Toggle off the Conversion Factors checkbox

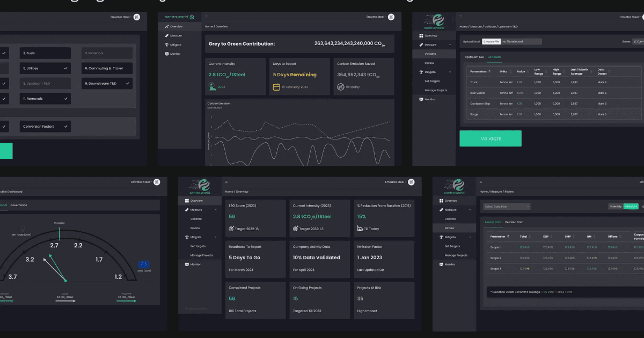[67, 126]
